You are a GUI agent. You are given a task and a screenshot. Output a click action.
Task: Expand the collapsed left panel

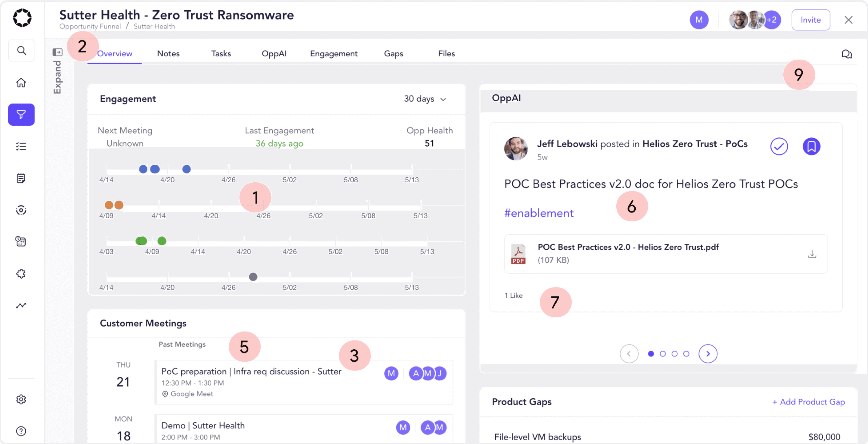[x=57, y=52]
